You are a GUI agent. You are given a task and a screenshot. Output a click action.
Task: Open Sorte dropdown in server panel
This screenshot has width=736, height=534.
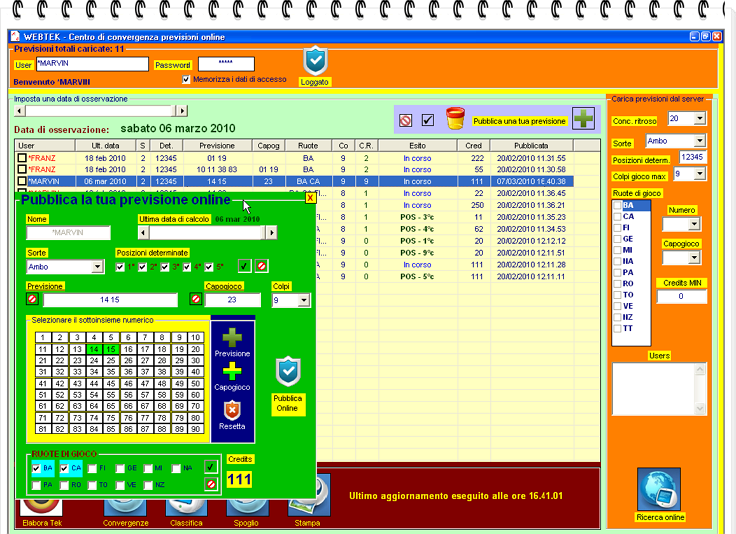tap(699, 141)
